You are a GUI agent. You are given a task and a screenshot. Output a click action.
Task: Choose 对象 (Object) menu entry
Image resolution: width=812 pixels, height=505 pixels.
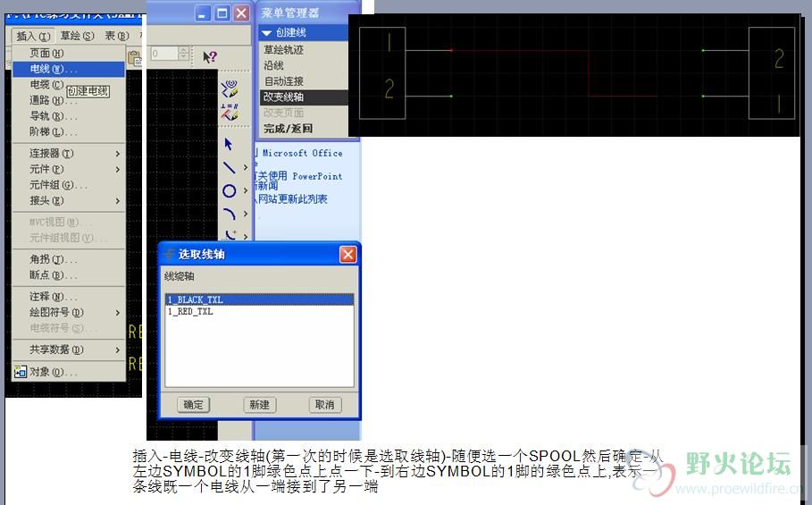pyautogui.click(x=69, y=372)
